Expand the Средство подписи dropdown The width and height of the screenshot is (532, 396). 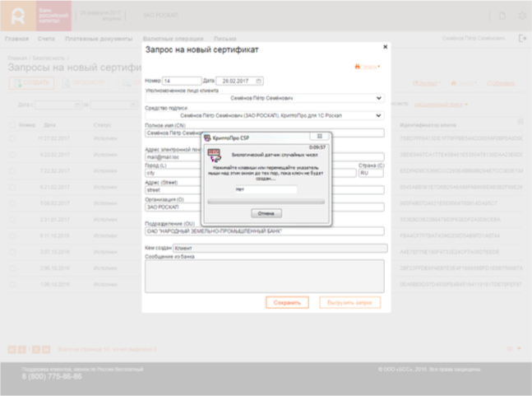tap(378, 115)
